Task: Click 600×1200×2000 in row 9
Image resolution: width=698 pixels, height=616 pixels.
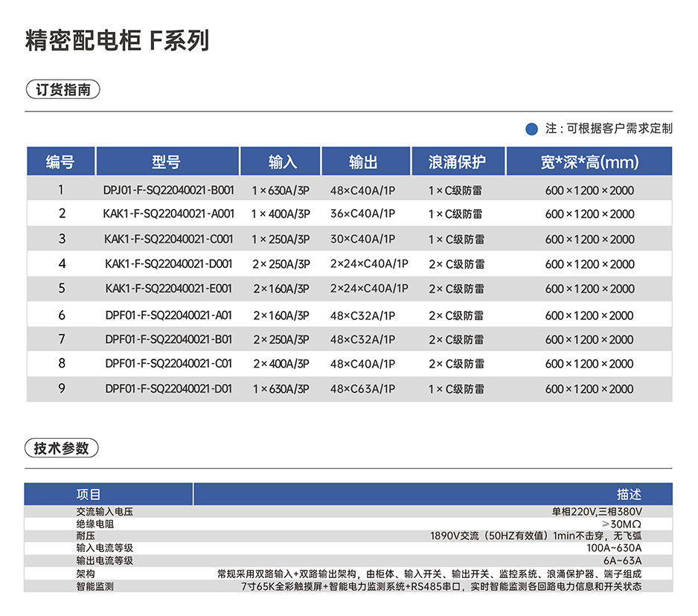Action: [x=589, y=389]
